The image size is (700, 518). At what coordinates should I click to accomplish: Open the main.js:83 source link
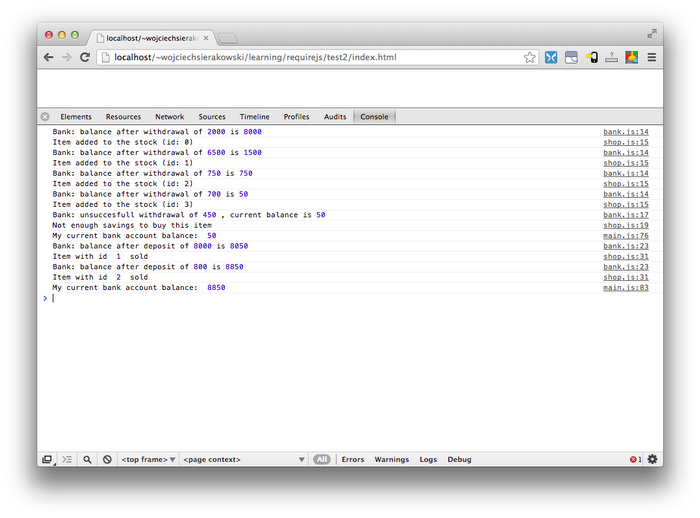click(625, 288)
